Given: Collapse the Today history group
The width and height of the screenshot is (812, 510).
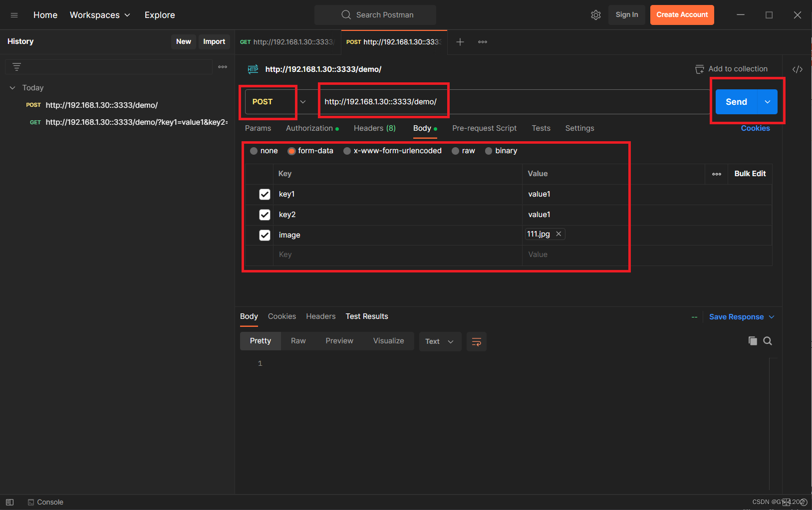Looking at the screenshot, I should tap(12, 88).
